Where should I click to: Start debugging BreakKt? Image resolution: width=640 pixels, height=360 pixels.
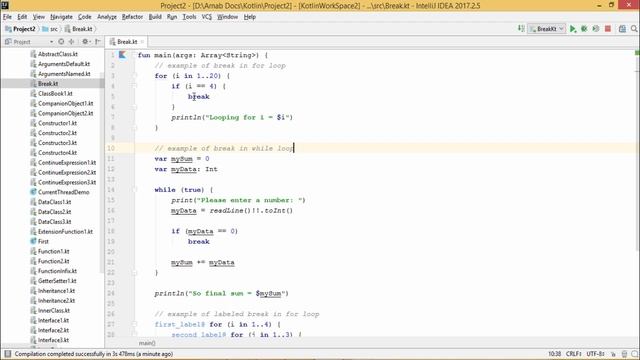tap(584, 29)
